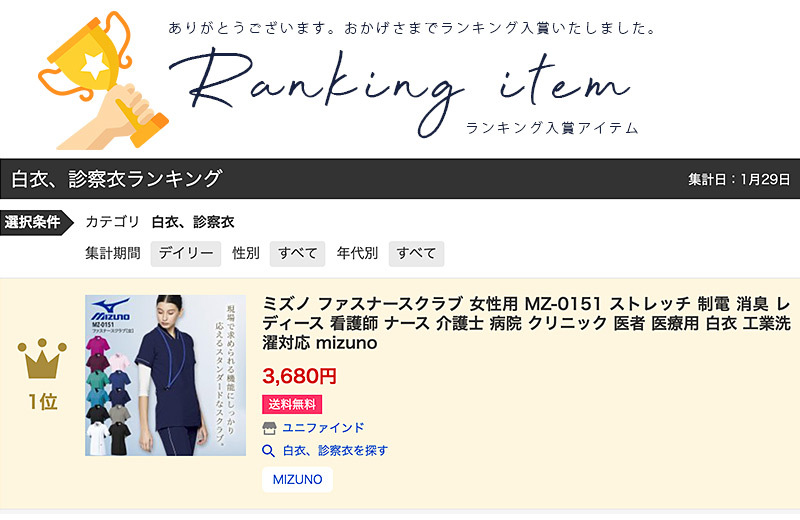Open the デイリー period selector
This screenshot has height=520, width=800.
tap(186, 254)
